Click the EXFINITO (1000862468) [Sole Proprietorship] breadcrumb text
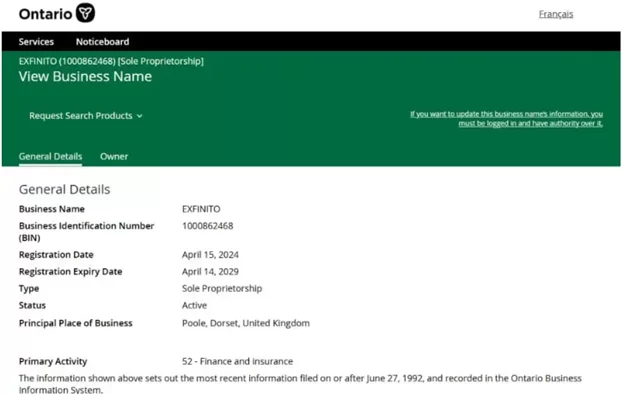624x394 pixels. click(x=111, y=61)
